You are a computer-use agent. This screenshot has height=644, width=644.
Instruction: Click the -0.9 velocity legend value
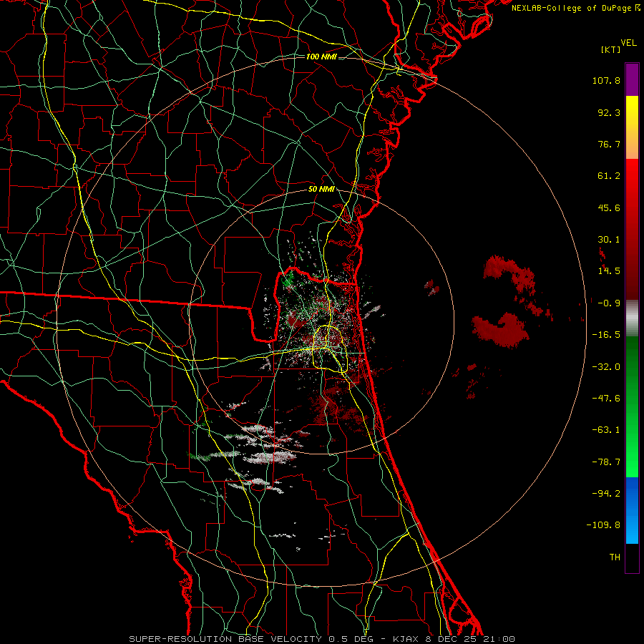point(609,303)
